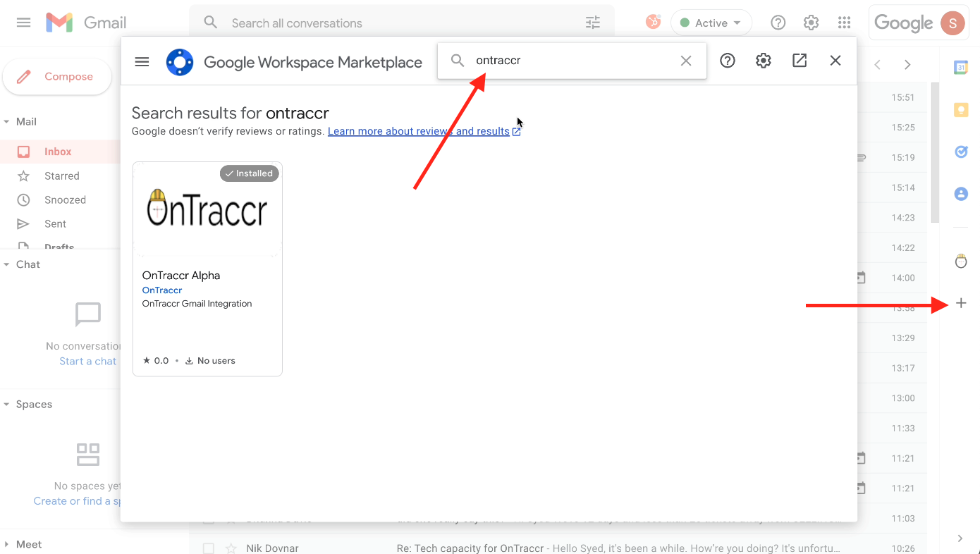The height and width of the screenshot is (554, 980).
Task: Click the 'No users' install count
Action: pos(210,361)
